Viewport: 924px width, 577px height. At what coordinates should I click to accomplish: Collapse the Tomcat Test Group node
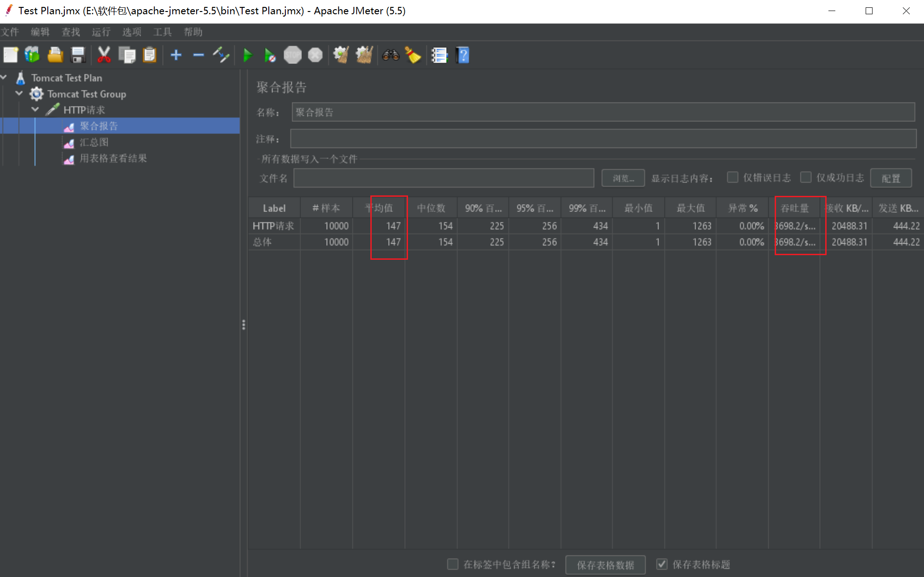coord(19,93)
